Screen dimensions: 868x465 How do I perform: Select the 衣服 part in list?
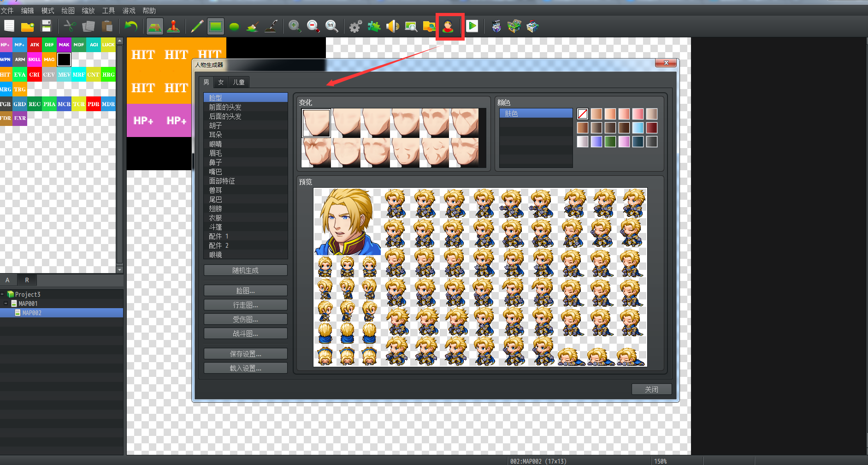coord(246,218)
